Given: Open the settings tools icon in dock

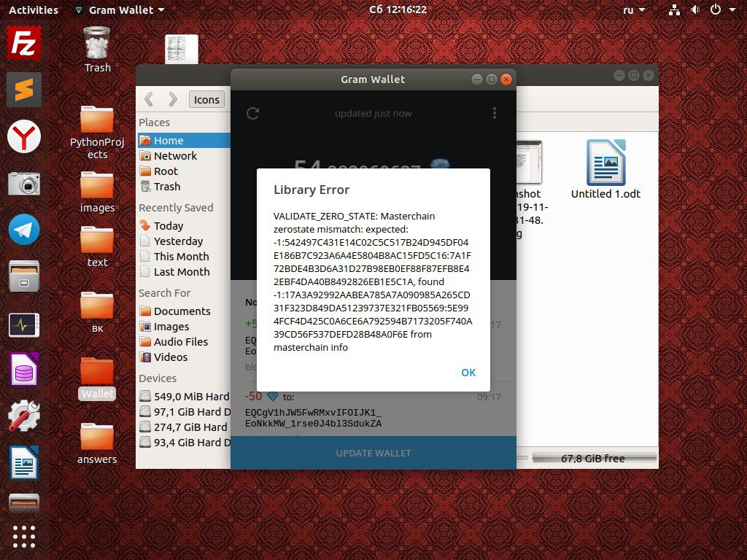Looking at the screenshot, I should [x=24, y=416].
